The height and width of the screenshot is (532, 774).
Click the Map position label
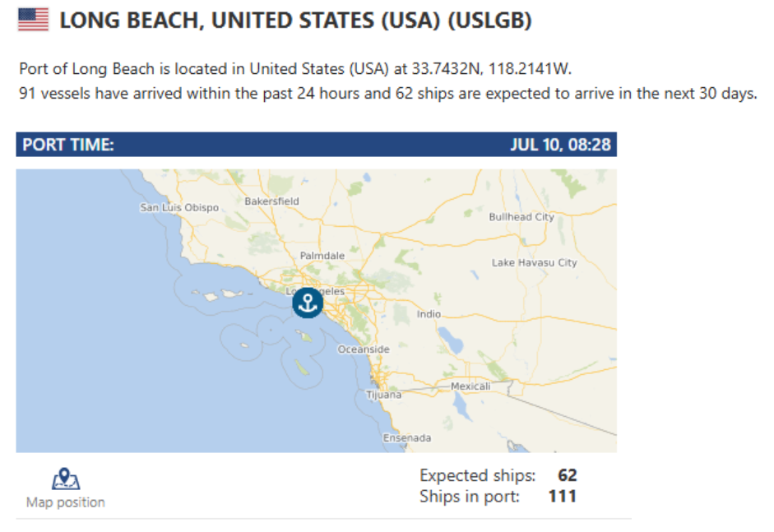pos(66,502)
